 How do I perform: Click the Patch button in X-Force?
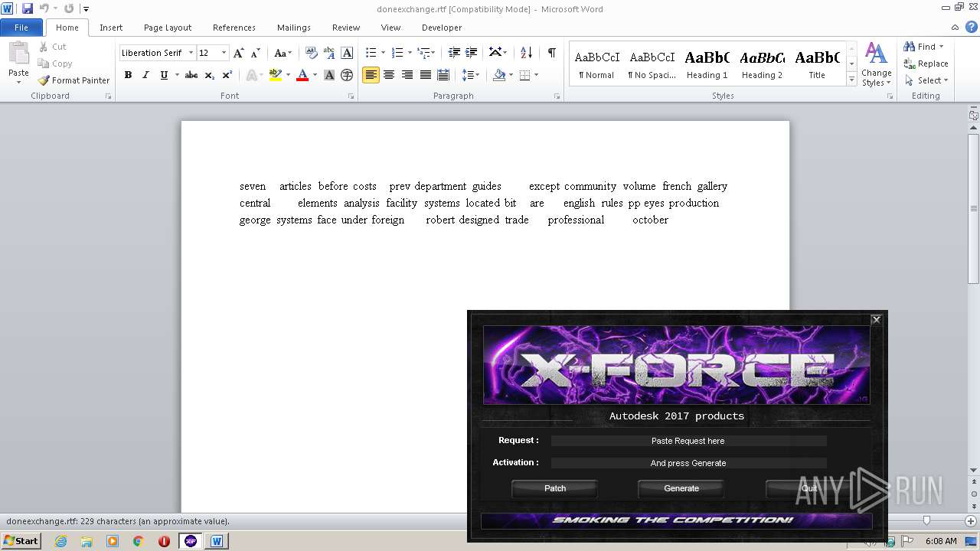click(555, 488)
